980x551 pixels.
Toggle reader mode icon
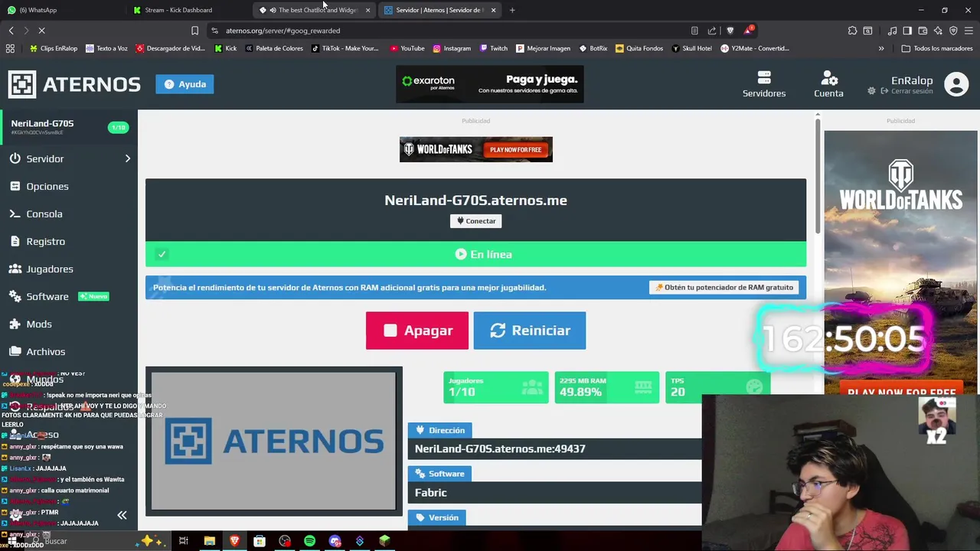click(694, 31)
